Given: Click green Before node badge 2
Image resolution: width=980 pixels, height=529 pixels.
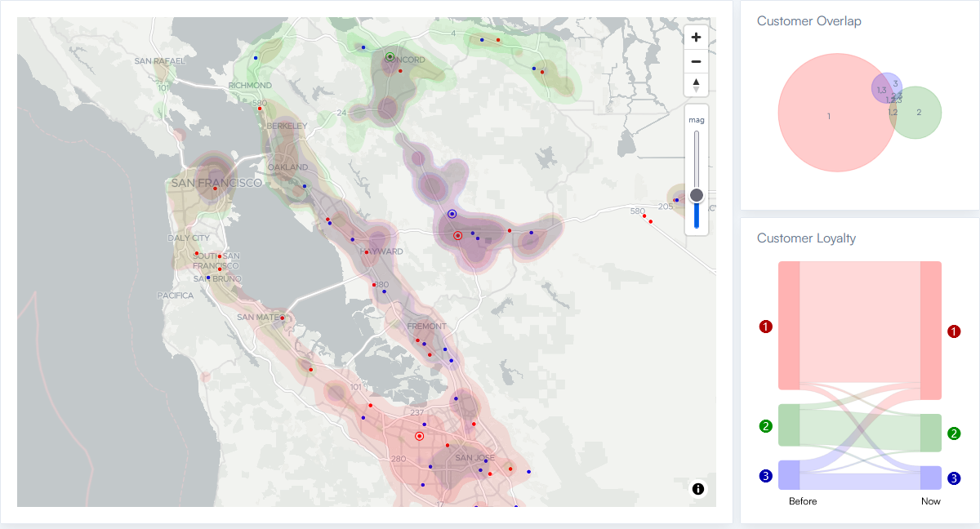Looking at the screenshot, I should coord(765,425).
